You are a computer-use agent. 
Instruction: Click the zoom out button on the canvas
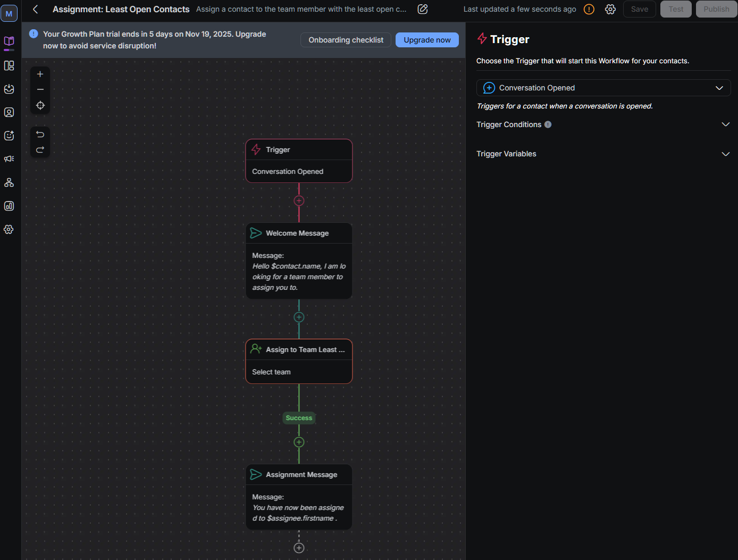pos(40,89)
